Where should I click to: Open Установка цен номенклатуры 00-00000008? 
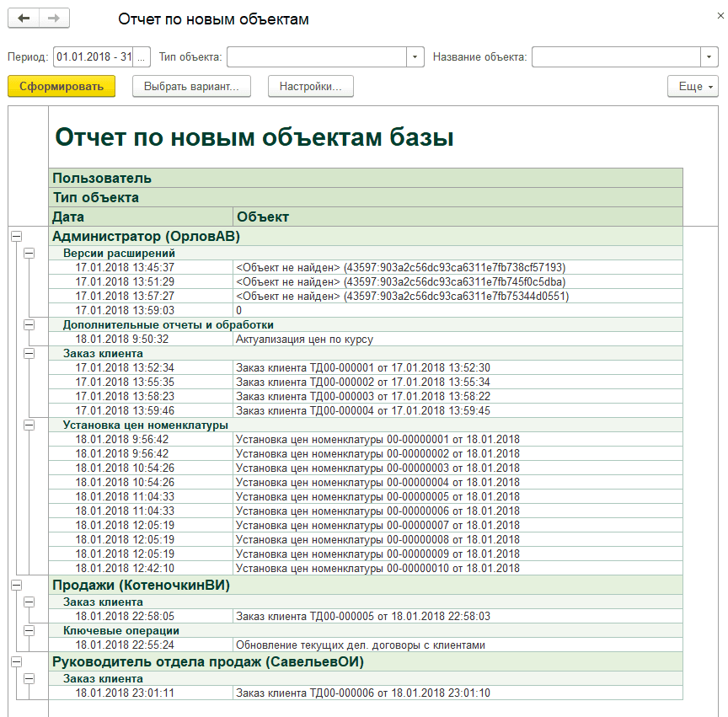tap(458, 539)
